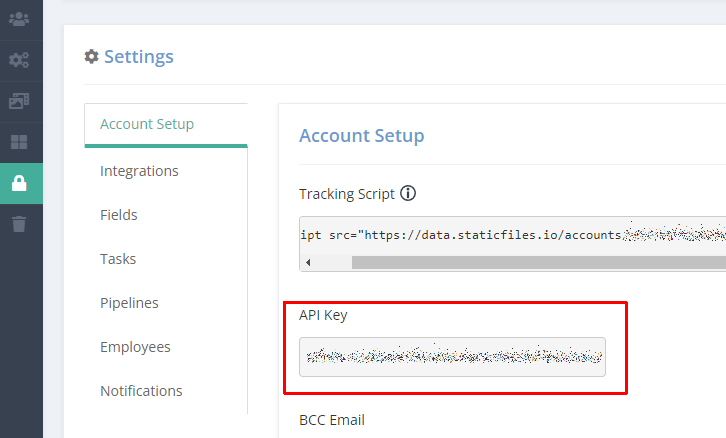Viewport: 726px width, 438px height.
Task: Click the active lock icon in sidebar
Action: pos(19,183)
